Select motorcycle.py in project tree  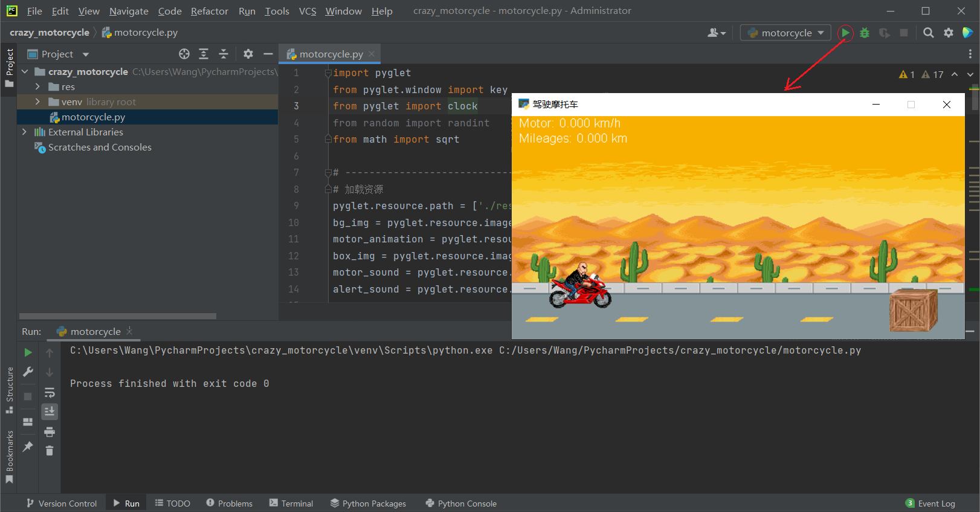93,117
